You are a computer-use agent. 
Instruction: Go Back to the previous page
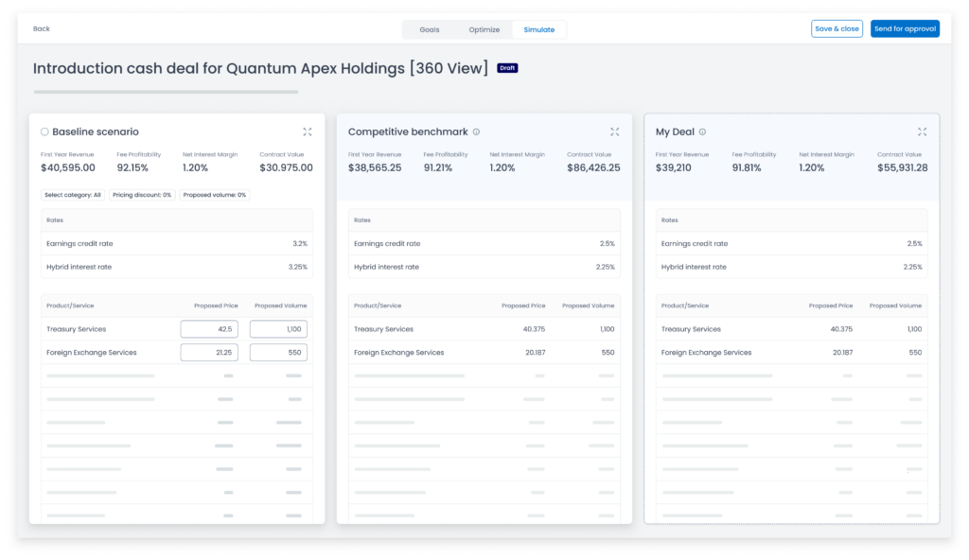(x=42, y=29)
